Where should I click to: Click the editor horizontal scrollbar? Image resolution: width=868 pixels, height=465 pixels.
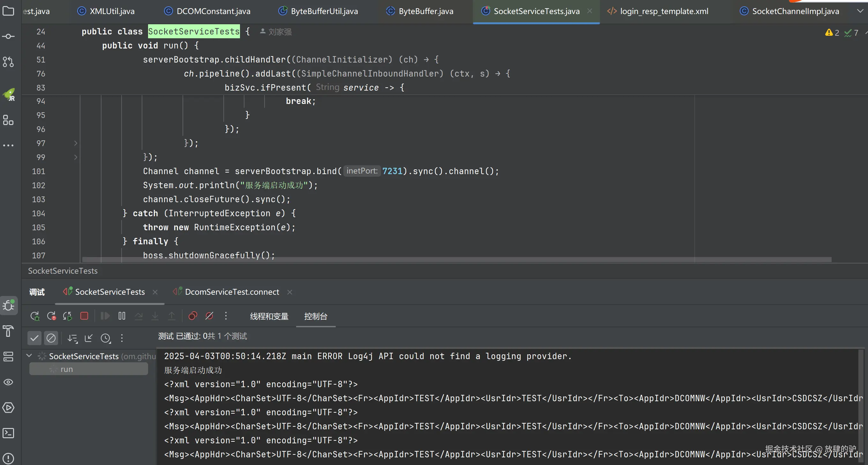click(x=457, y=260)
